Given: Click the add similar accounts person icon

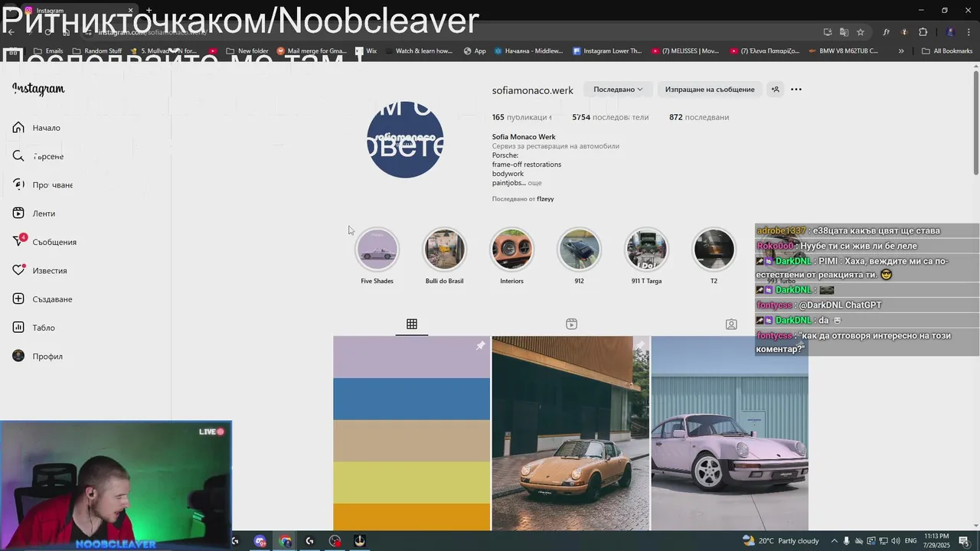Looking at the screenshot, I should (775, 90).
